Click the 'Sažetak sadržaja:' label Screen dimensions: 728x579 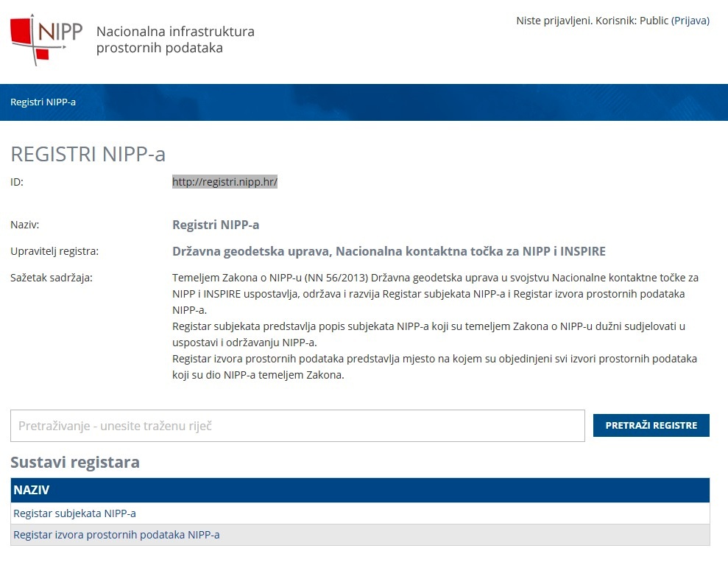(52, 278)
